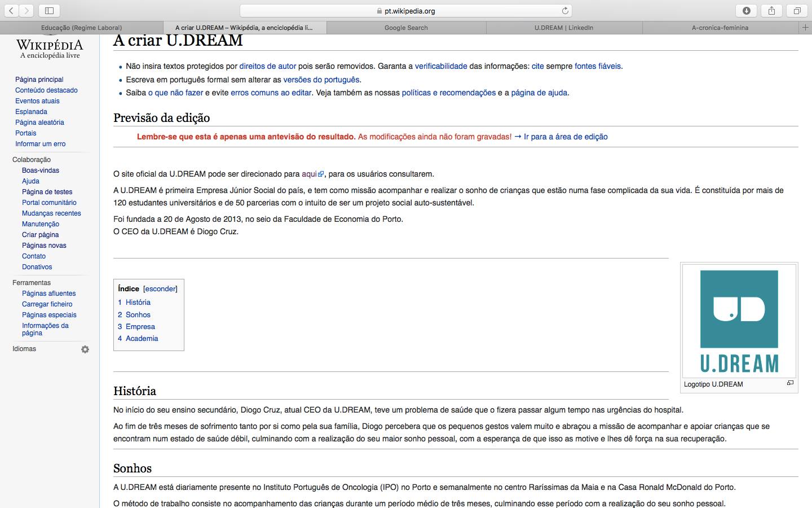Click the Idiomas sidebar heading
This screenshot has height=508, width=812.
24,349
